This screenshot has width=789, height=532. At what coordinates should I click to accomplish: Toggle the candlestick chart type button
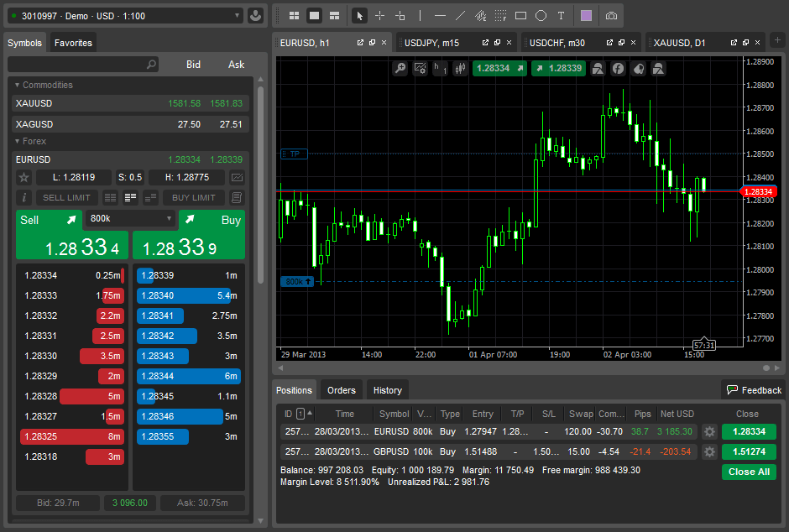point(459,69)
